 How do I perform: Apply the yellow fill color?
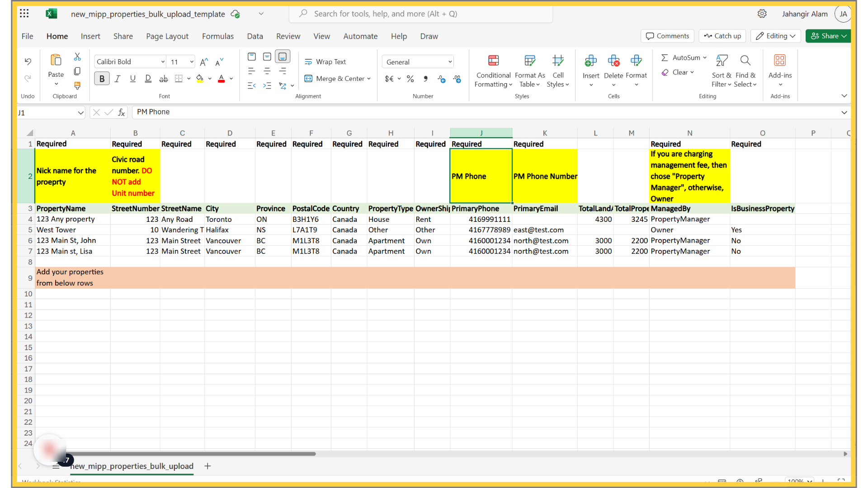[200, 79]
